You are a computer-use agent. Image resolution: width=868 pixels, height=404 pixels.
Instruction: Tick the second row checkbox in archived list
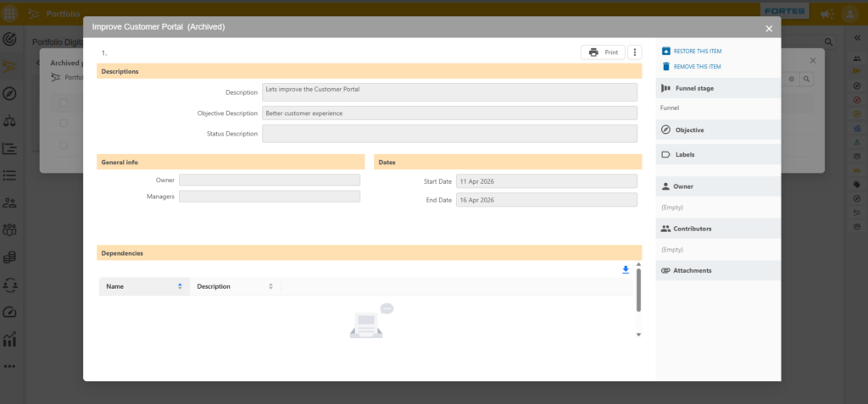[64, 145]
